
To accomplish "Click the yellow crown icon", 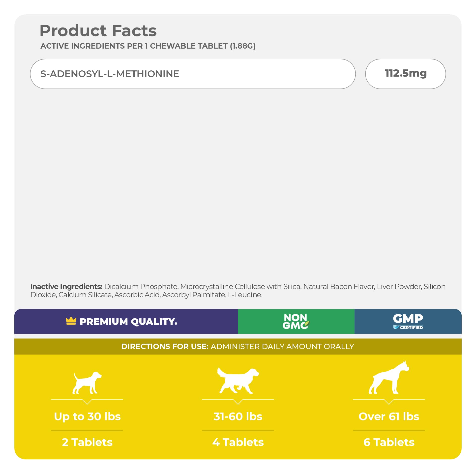I will point(71,321).
